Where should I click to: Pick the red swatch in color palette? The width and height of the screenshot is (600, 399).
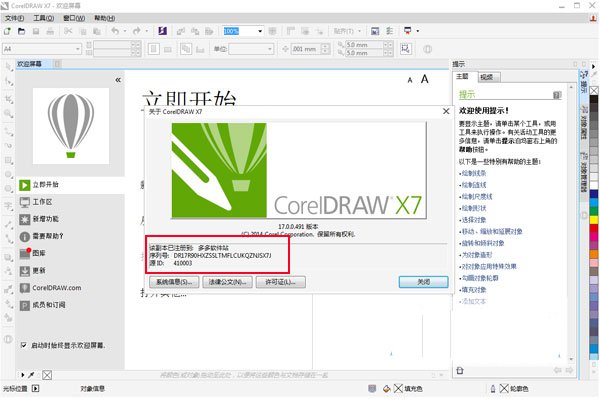coord(594,228)
